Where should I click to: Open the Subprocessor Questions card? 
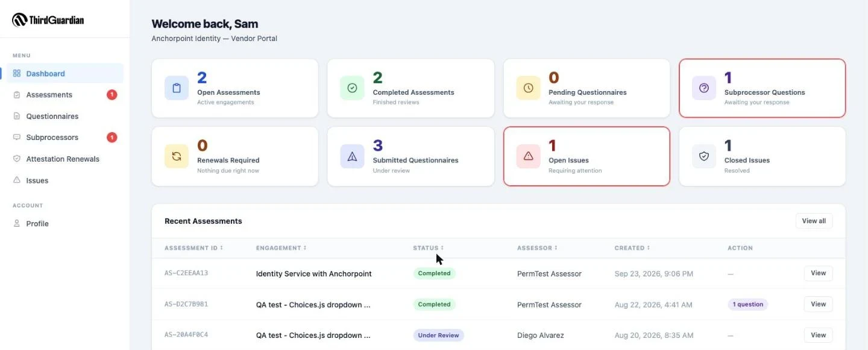pos(762,88)
